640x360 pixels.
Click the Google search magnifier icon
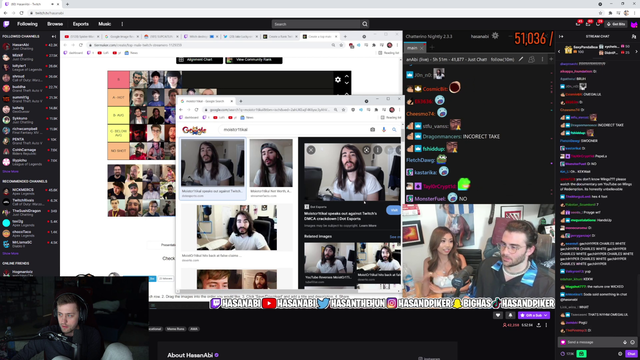click(x=394, y=130)
